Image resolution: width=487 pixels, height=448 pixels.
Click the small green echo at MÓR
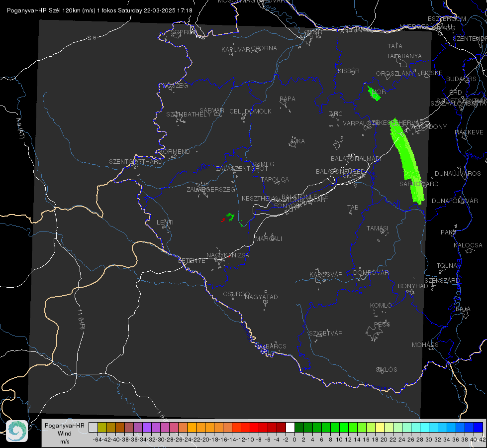point(374,93)
